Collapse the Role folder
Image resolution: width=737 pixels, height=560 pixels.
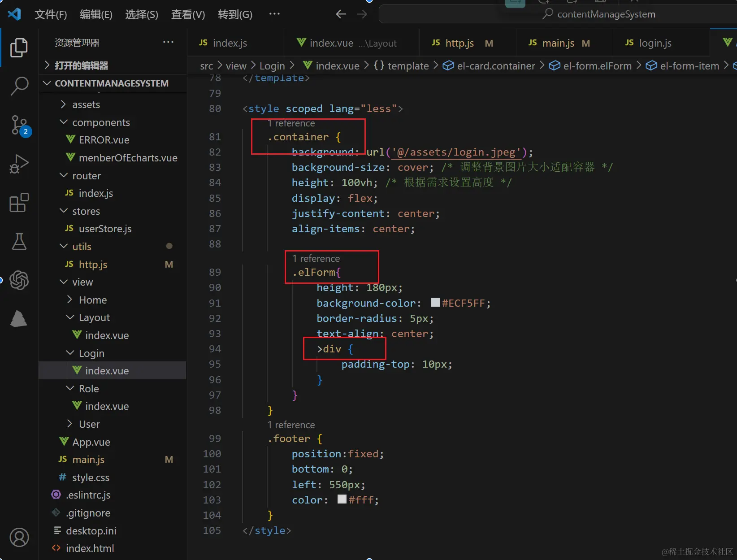click(x=113, y=389)
